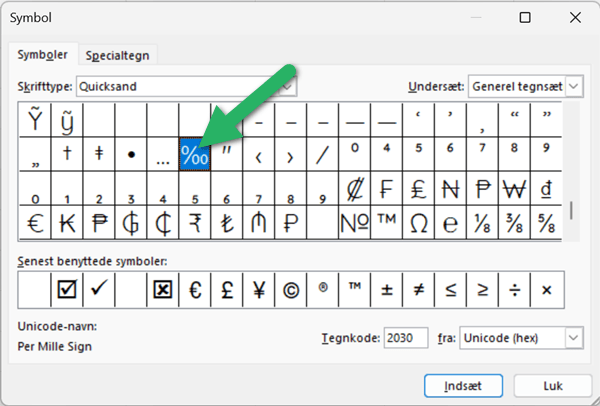Pick the not-equal sign in recent symbols

pos(418,290)
